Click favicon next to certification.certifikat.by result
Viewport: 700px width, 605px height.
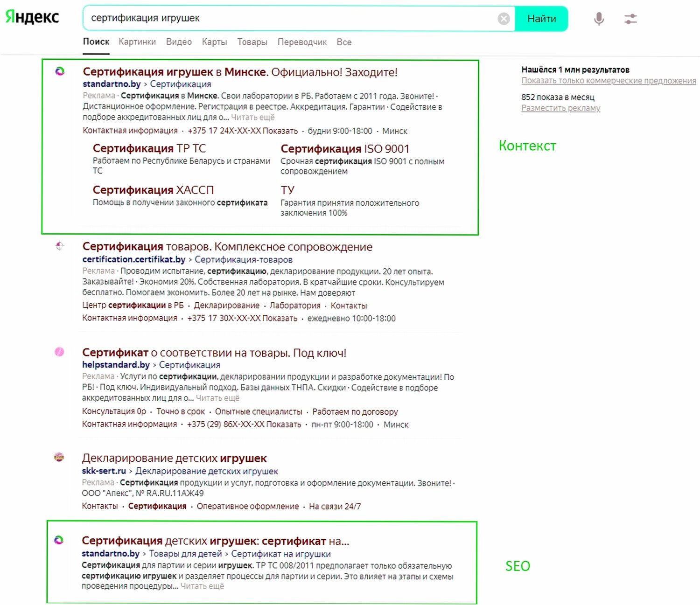click(59, 246)
